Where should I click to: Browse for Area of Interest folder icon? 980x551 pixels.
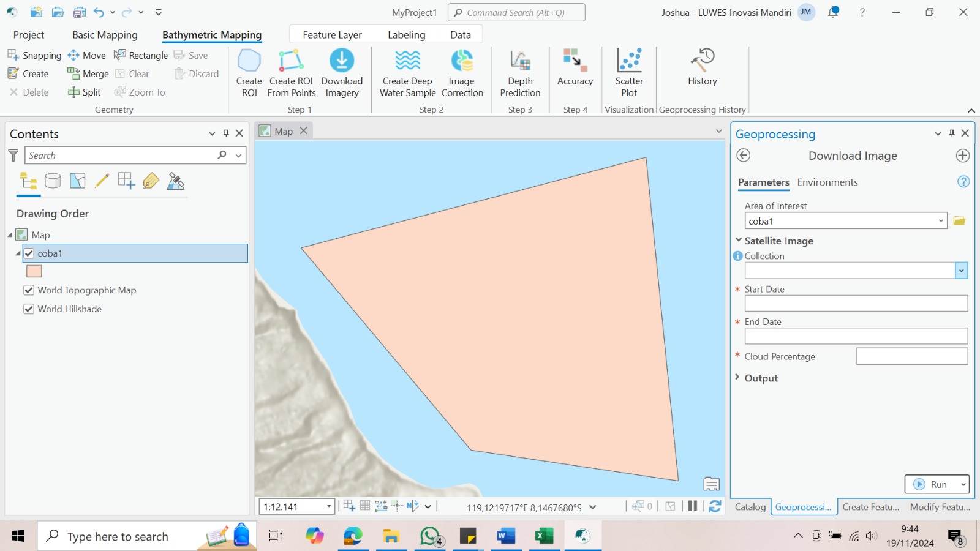pyautogui.click(x=959, y=220)
